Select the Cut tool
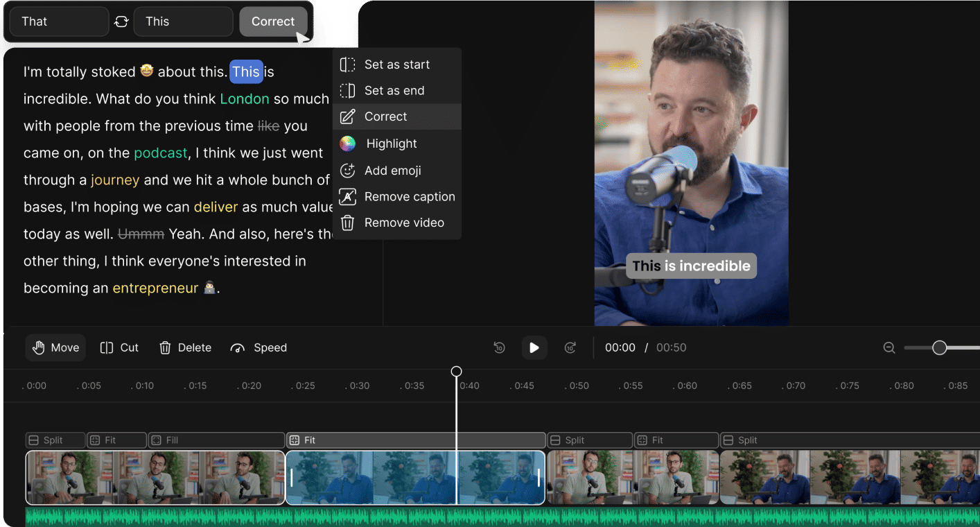This screenshot has width=980, height=527. click(119, 347)
